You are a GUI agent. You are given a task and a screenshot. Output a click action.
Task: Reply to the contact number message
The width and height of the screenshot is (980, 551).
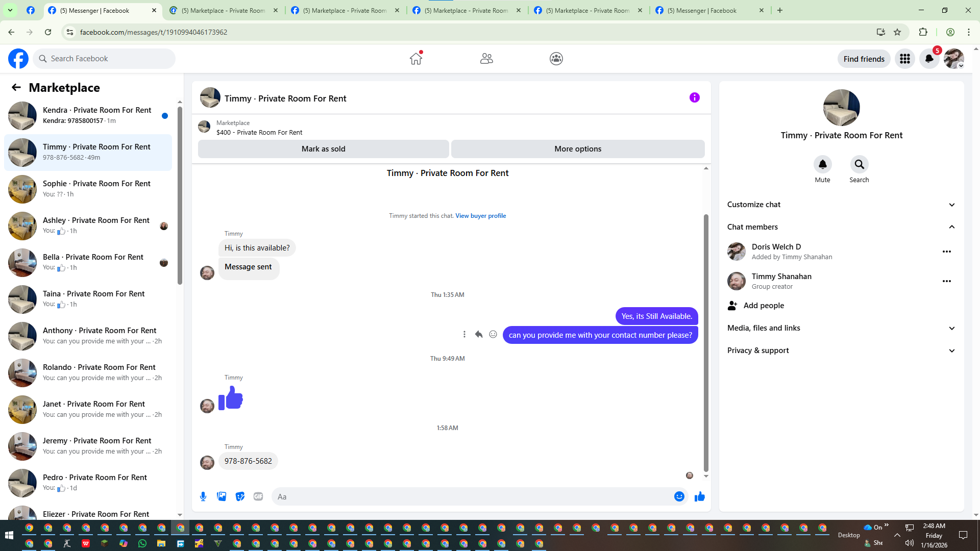pos(478,335)
